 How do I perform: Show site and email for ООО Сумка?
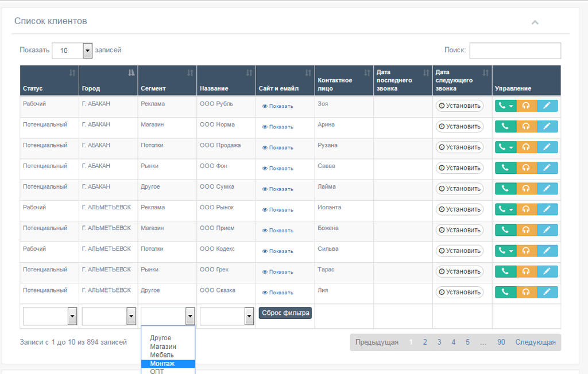pyautogui.click(x=277, y=189)
